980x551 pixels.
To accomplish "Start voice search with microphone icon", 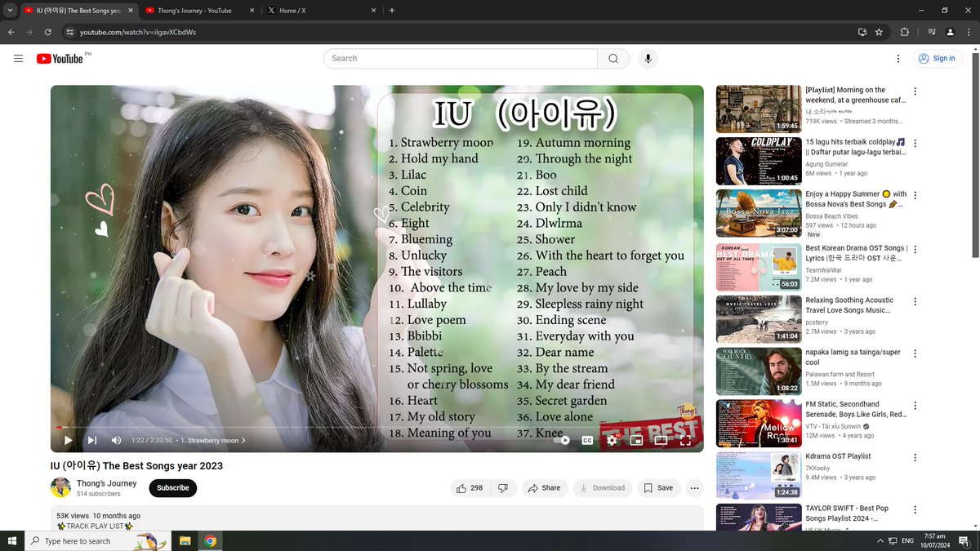I will [x=648, y=59].
